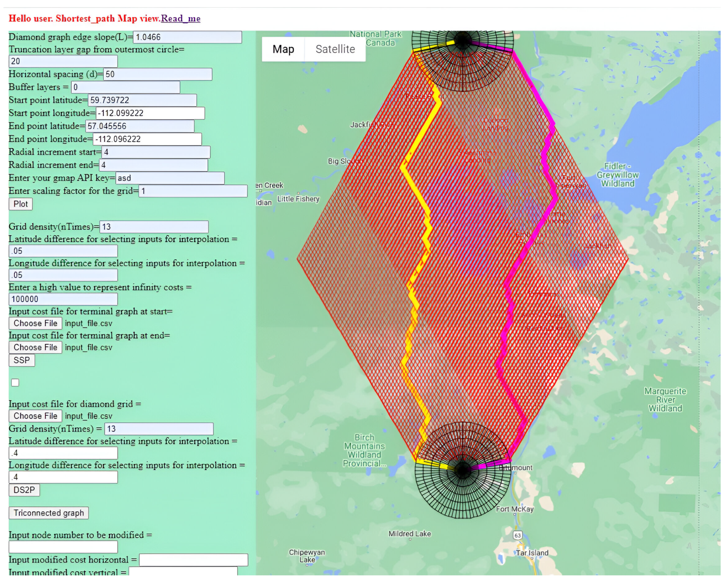Select the Map view tab
This screenshot has height=584, width=728.
coord(283,49)
